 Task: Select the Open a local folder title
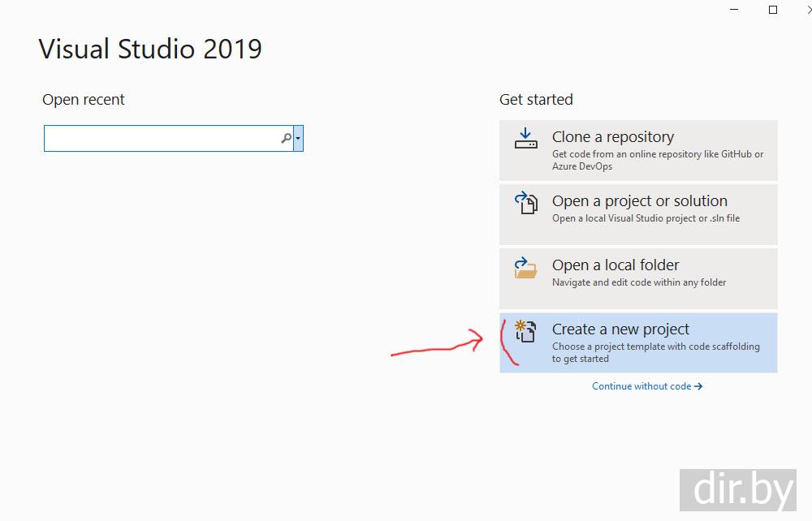pyautogui.click(x=615, y=265)
